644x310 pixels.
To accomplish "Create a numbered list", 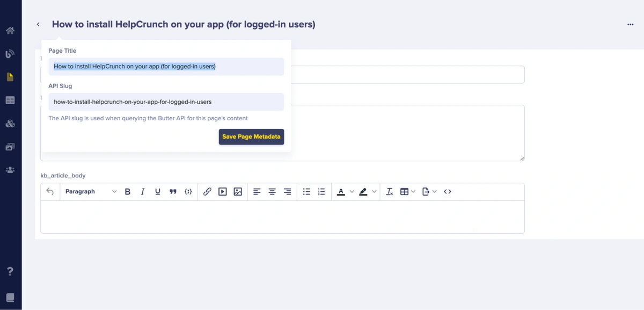I will click(321, 192).
